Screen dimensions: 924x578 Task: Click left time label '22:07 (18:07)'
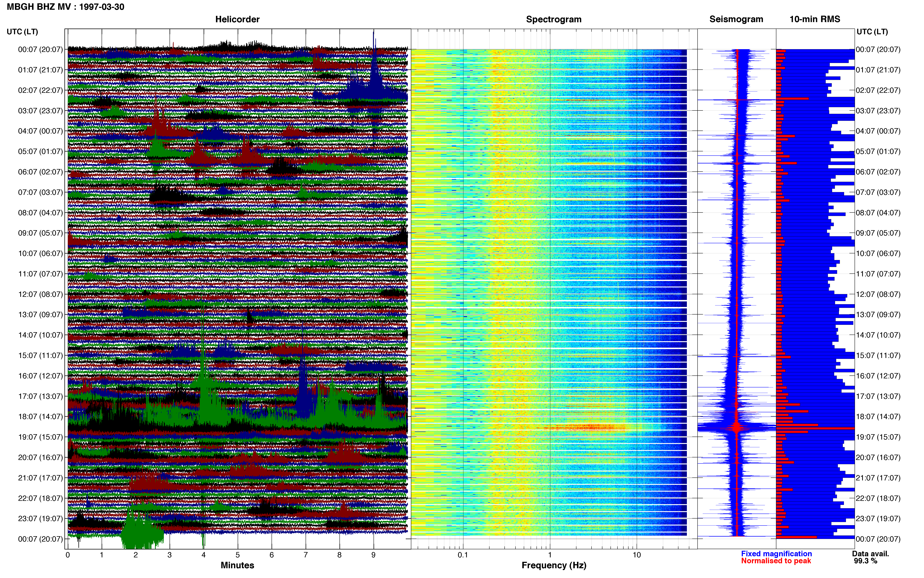coord(40,498)
